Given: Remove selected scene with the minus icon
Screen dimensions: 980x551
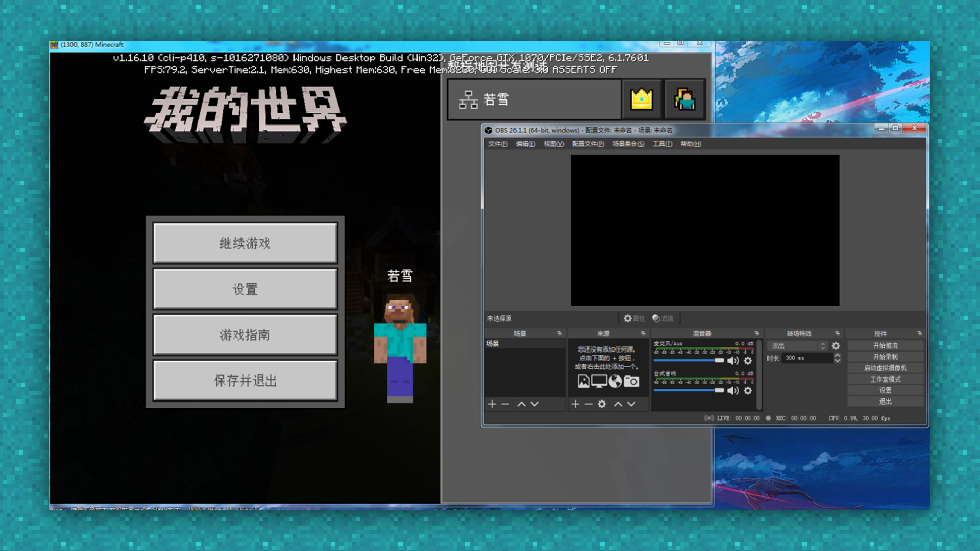Looking at the screenshot, I should click(x=505, y=404).
